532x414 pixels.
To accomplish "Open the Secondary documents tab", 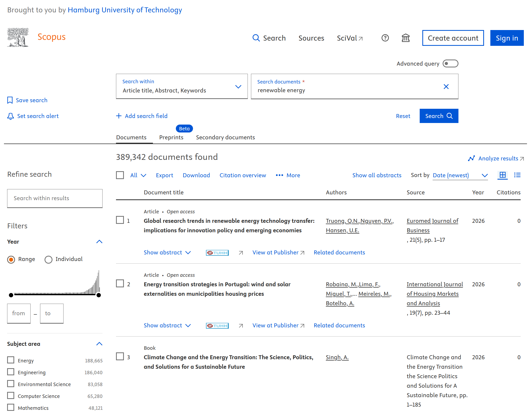I will 225,137.
